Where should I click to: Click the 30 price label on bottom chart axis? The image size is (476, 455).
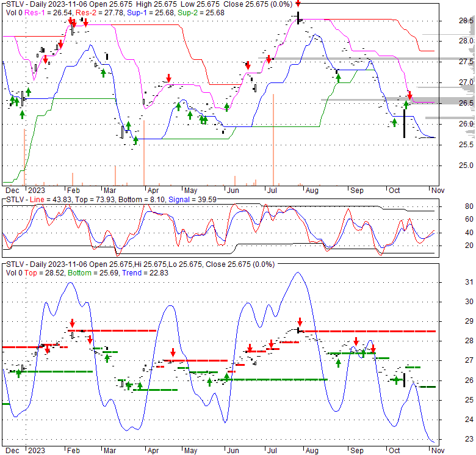coord(469,302)
